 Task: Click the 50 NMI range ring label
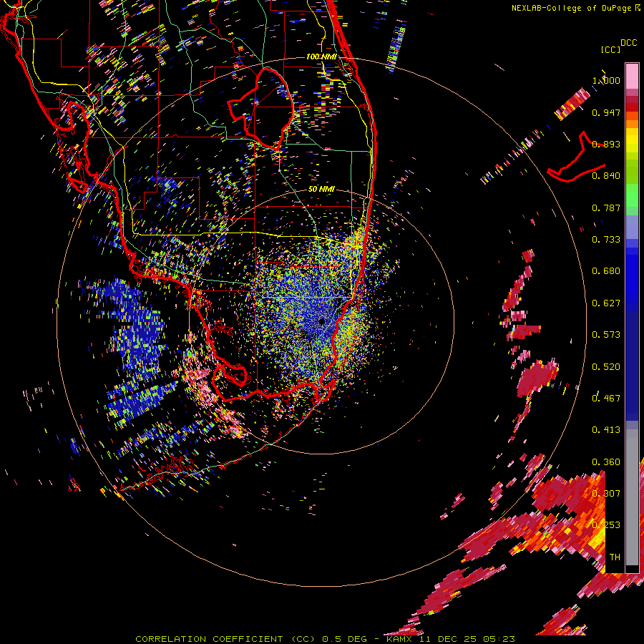point(321,189)
